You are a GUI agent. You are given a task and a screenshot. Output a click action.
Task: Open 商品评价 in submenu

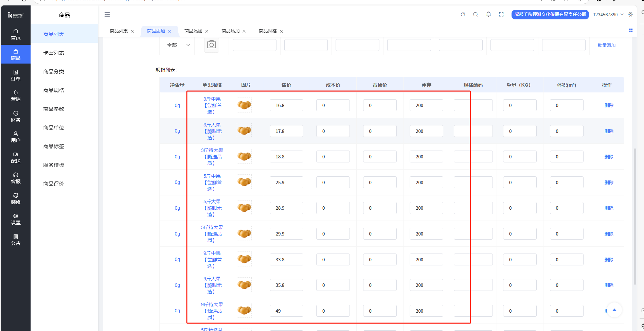click(54, 184)
